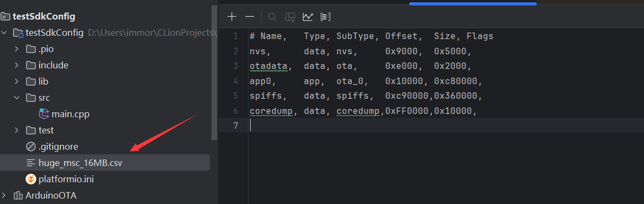
Task: Select the .pio folder label
Action: 46,49
